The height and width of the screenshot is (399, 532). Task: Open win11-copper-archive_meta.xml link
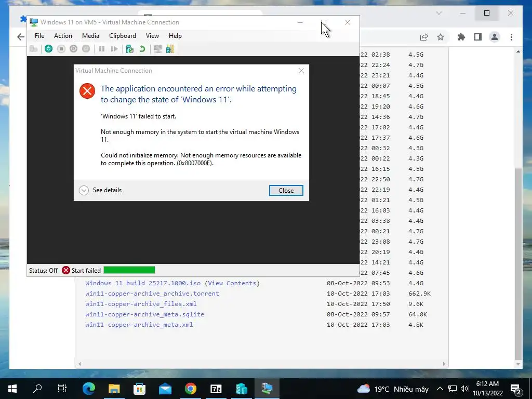[139, 325]
